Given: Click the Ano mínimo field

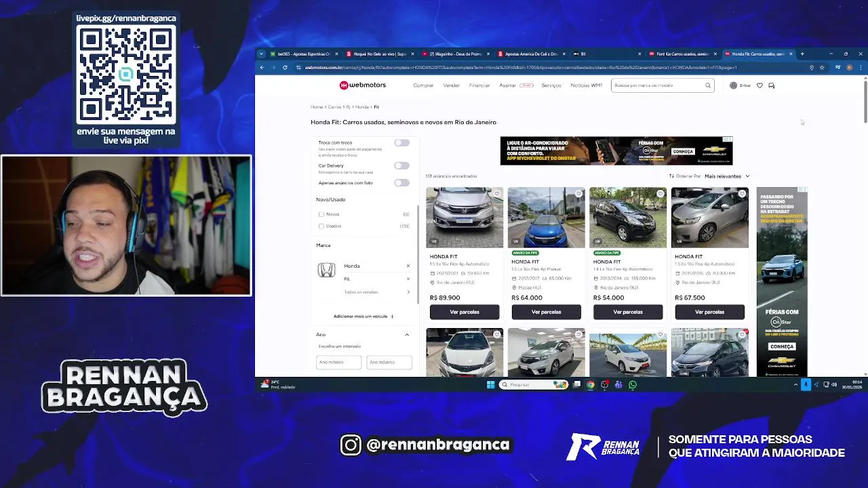Looking at the screenshot, I should 338,362.
